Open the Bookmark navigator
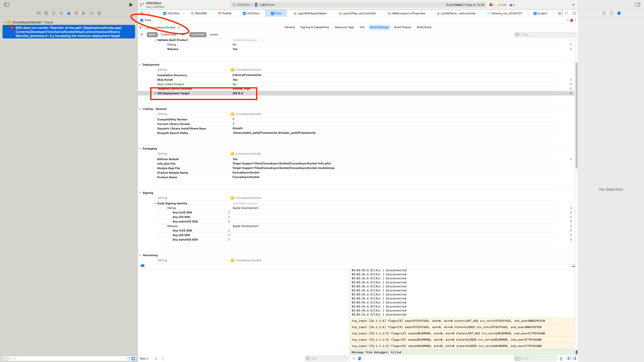This screenshot has width=644, height=362. 54,13
